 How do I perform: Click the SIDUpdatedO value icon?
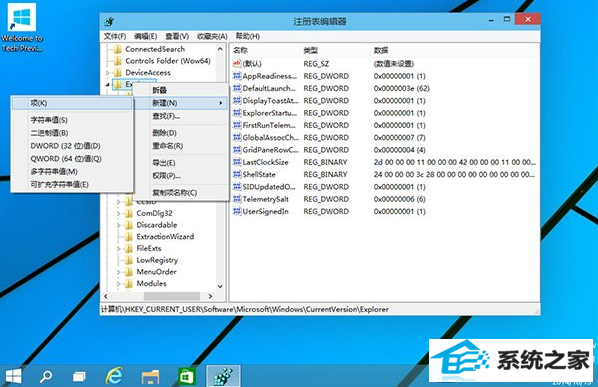point(237,186)
